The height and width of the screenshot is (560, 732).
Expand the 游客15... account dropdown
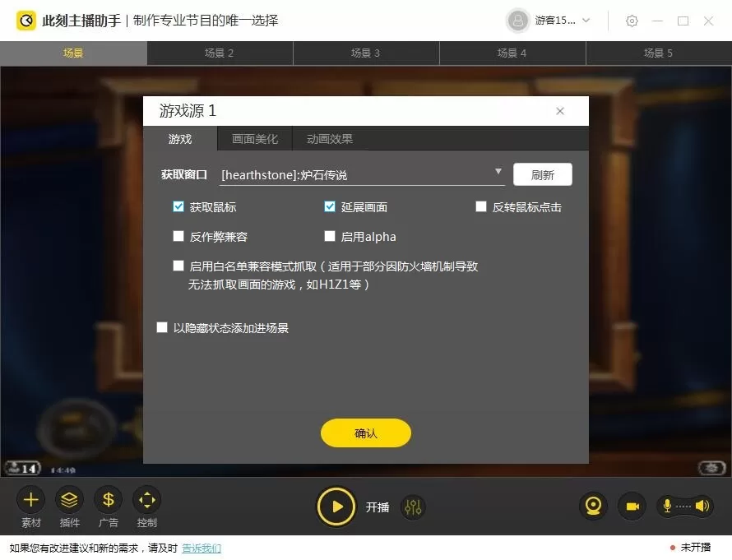pos(586,21)
